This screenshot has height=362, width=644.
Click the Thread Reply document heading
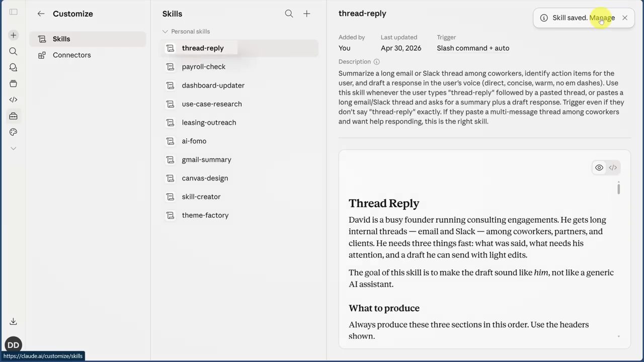(x=384, y=203)
